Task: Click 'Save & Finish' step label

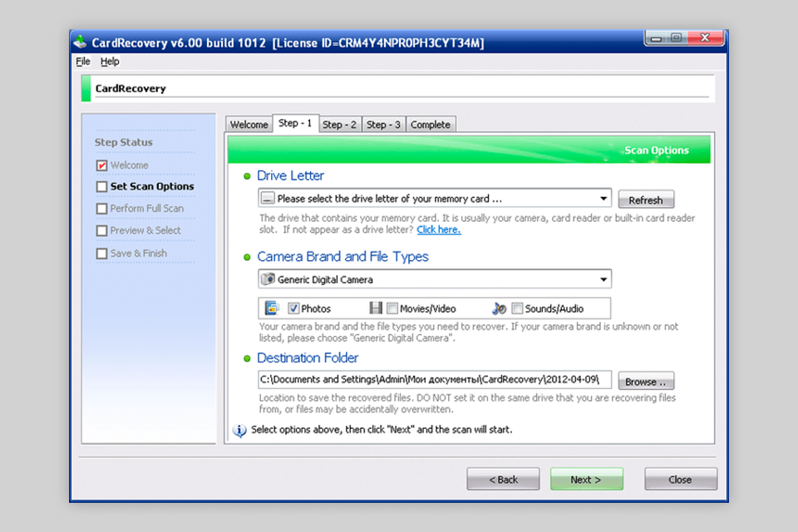Action: click(139, 254)
